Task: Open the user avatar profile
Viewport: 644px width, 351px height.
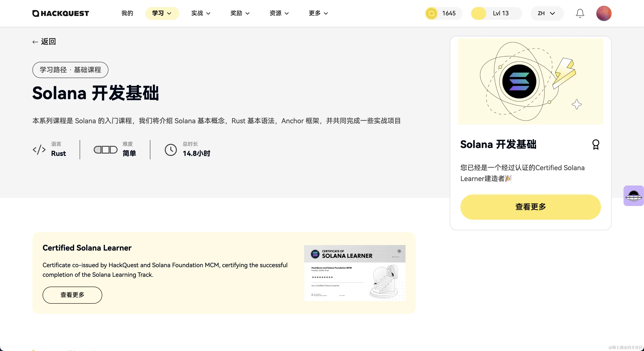Action: pos(604,13)
